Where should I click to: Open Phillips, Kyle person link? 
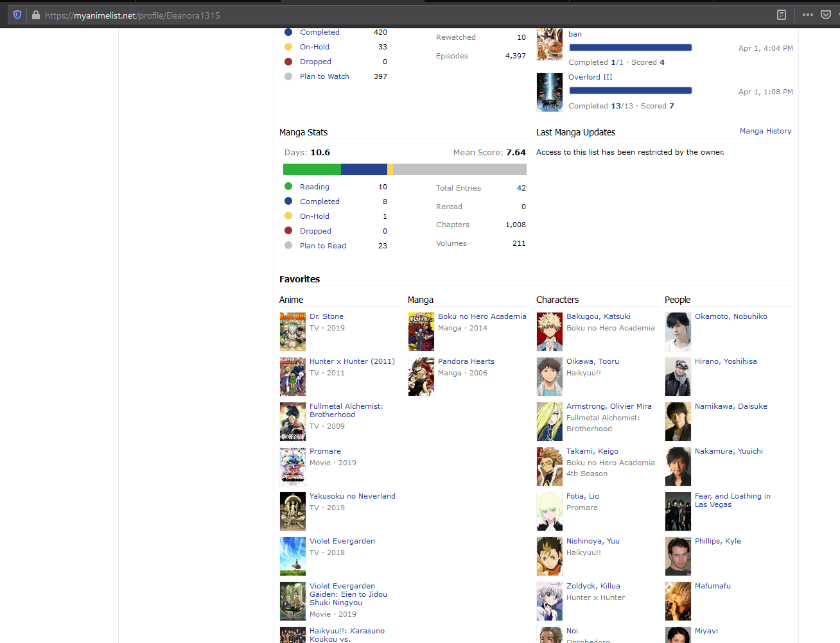click(718, 541)
